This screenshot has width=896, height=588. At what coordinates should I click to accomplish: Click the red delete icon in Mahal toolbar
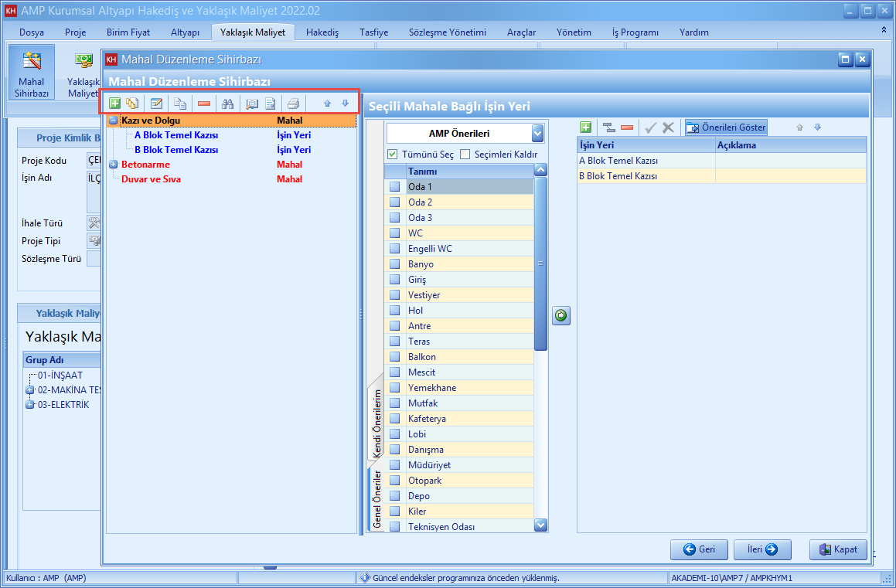click(203, 104)
